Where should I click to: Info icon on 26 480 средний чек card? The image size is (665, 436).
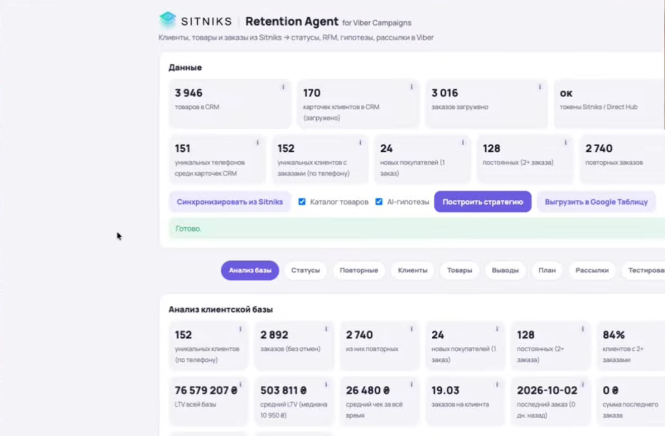click(411, 385)
